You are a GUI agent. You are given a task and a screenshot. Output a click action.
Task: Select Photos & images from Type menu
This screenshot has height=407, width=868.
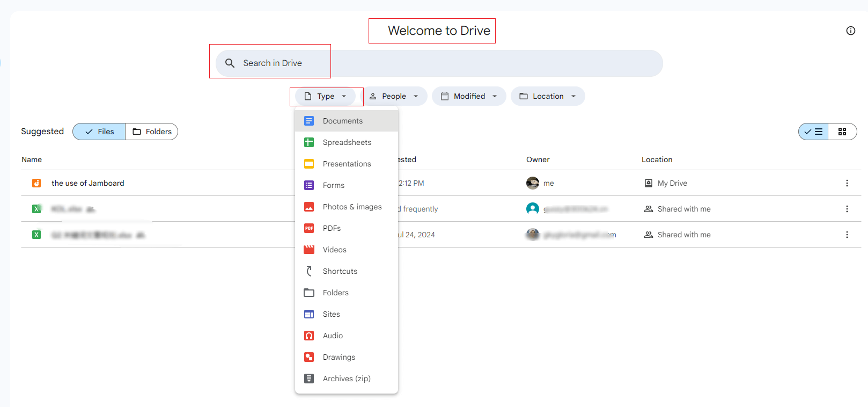tap(347, 207)
